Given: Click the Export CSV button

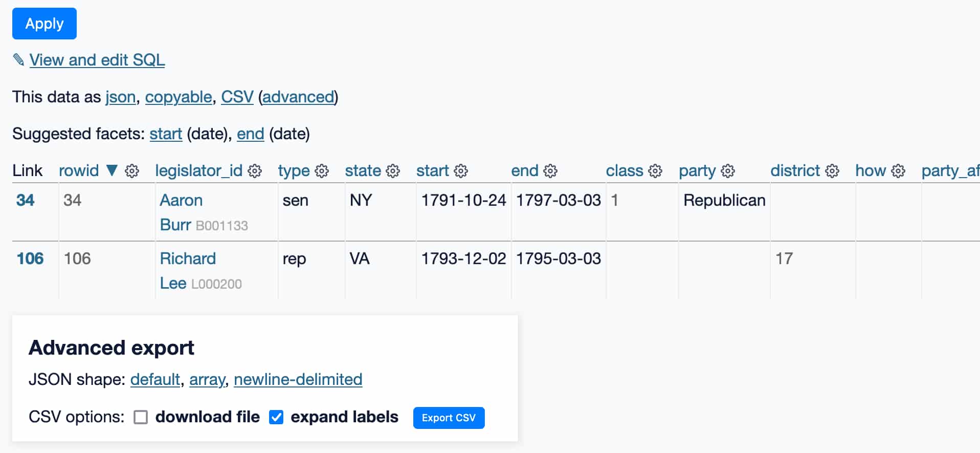Looking at the screenshot, I should click(448, 418).
